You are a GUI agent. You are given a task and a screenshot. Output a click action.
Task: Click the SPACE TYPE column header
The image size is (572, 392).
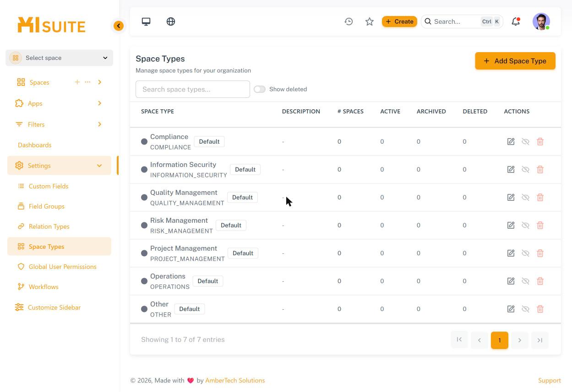tap(158, 111)
